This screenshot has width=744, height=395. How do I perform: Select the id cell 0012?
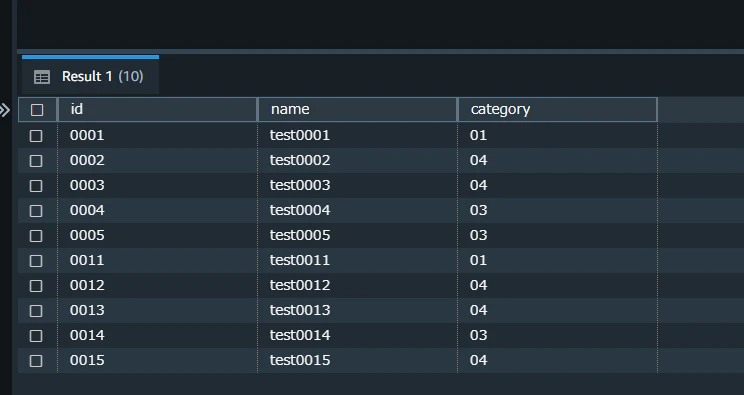pos(157,285)
